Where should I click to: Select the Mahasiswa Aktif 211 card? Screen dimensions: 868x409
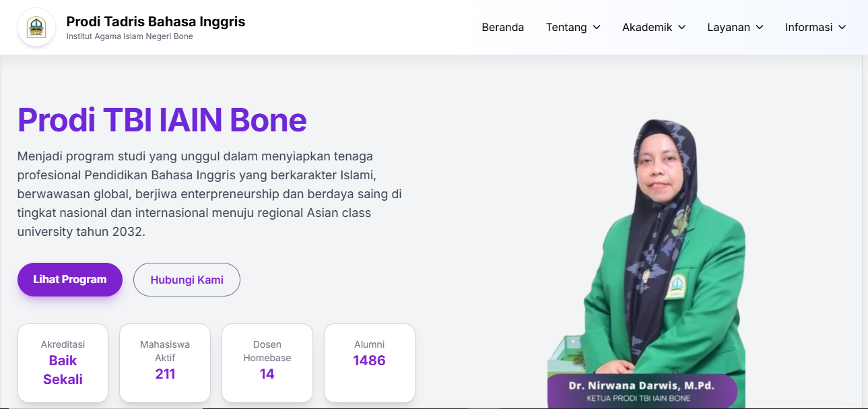point(165,363)
